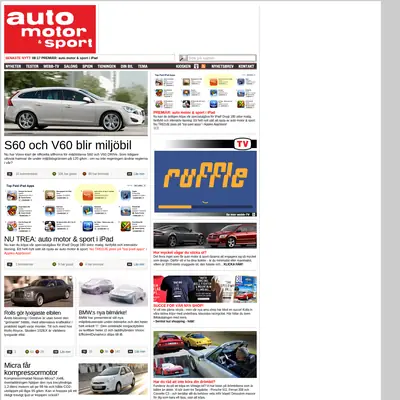This screenshot has width=400, height=400.
Task: Open the Kiosken link in navigation
Action: [183, 66]
